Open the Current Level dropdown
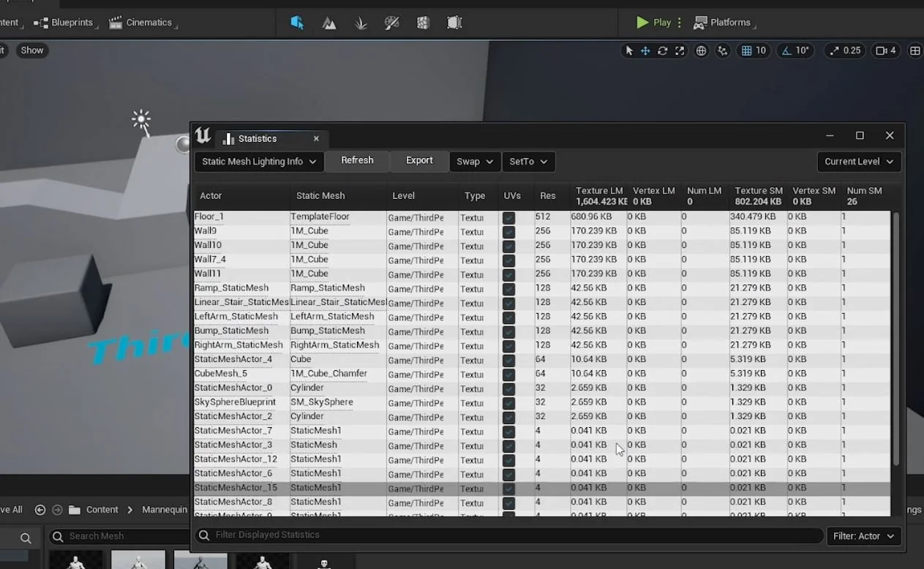Viewport: 924px width, 569px height. click(x=858, y=162)
